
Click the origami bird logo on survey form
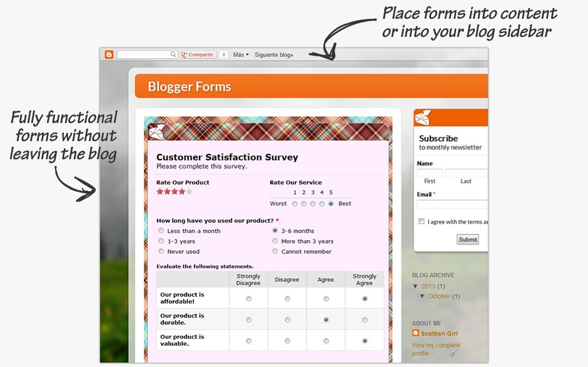pos(156,131)
